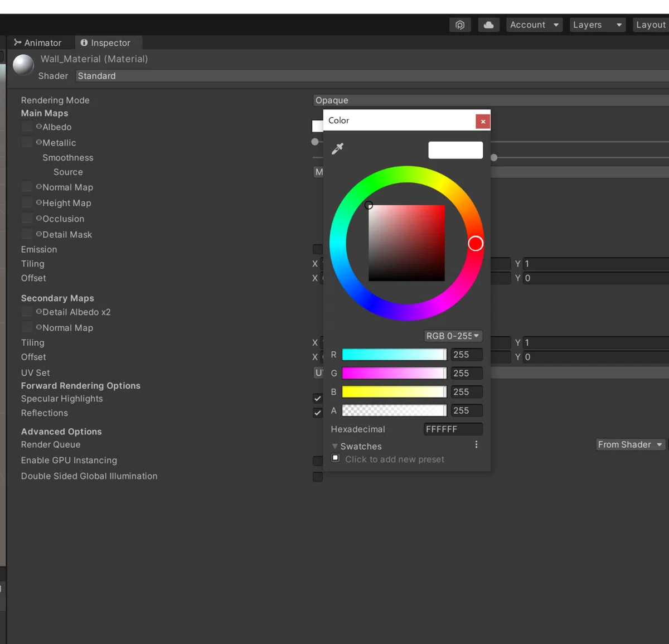Open the Rendering Mode Opaque dropdown

pyautogui.click(x=491, y=100)
